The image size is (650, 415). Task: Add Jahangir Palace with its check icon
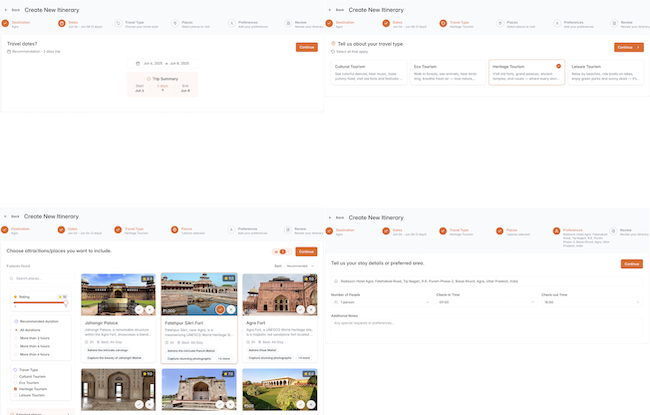pyautogui.click(x=139, y=310)
